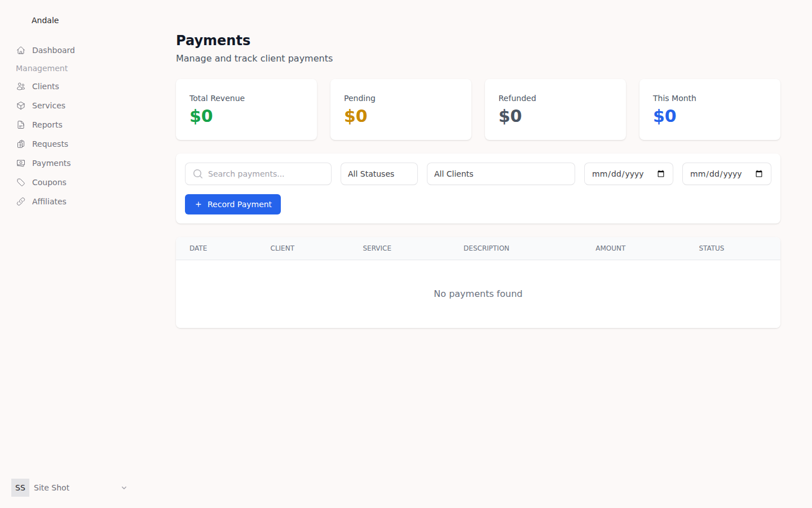812x508 pixels.
Task: Click the DESCRIPTION column header
Action: (486, 248)
